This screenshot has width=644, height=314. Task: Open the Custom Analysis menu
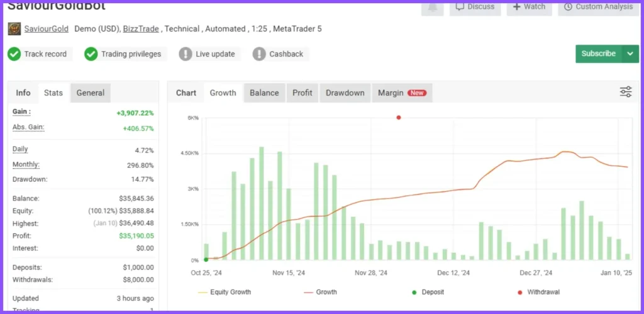tap(598, 7)
